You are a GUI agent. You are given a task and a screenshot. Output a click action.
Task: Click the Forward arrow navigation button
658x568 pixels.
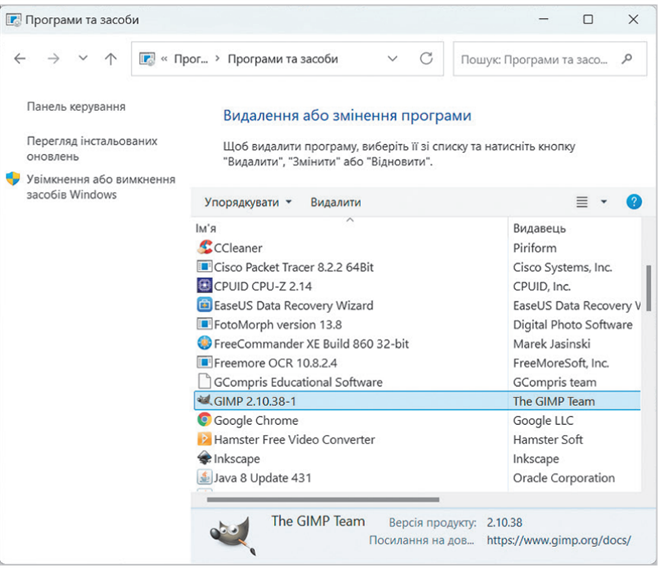[x=53, y=59]
